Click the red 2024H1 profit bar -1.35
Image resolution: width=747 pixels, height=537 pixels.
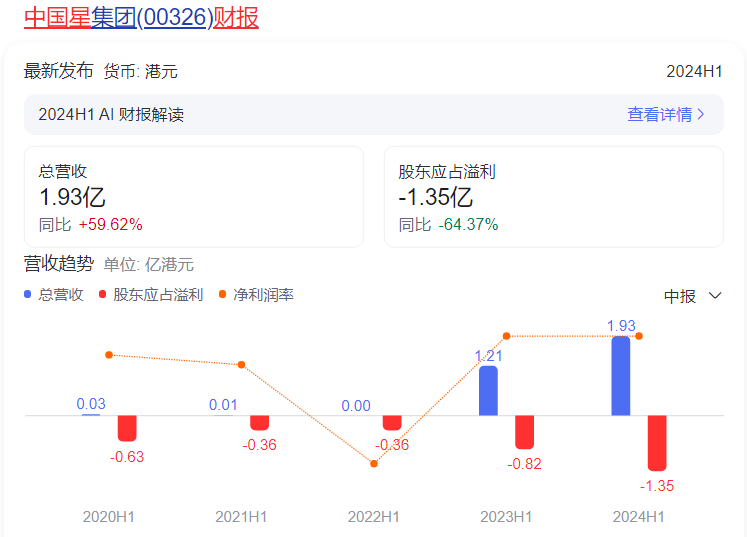click(x=657, y=443)
